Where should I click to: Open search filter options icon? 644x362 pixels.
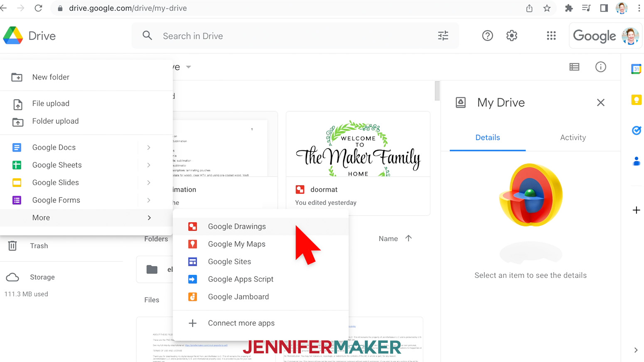443,36
